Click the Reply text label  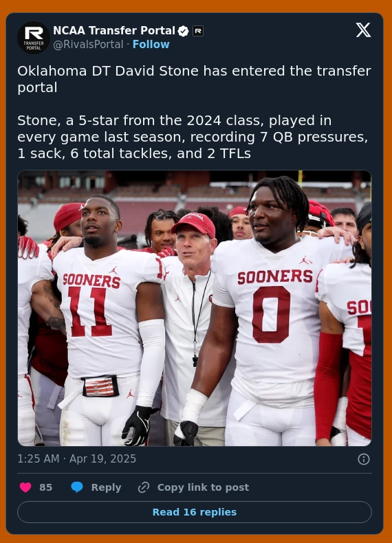tap(106, 487)
